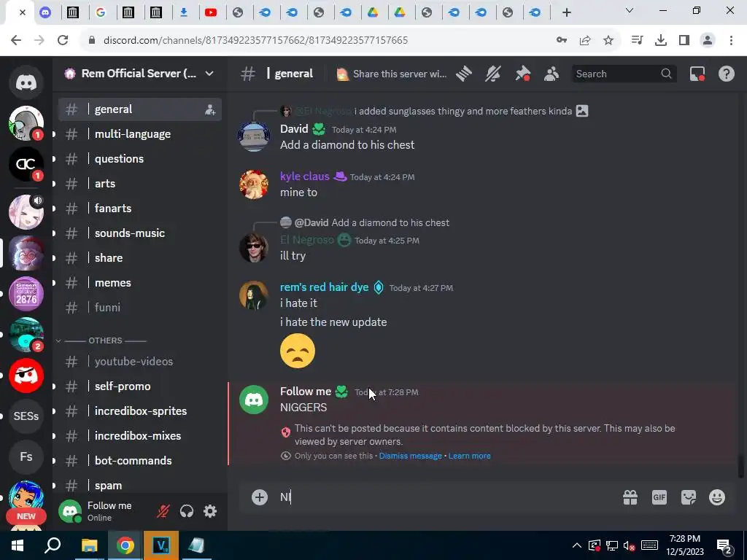The width and height of the screenshot is (747, 560).
Task: Open incredibox-sprites channel
Action: click(140, 411)
